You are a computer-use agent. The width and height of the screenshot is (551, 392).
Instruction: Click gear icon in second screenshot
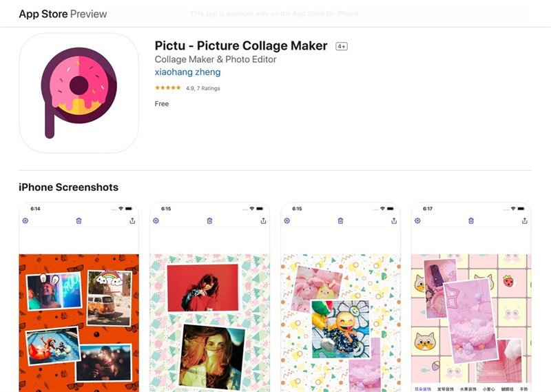tap(156, 221)
